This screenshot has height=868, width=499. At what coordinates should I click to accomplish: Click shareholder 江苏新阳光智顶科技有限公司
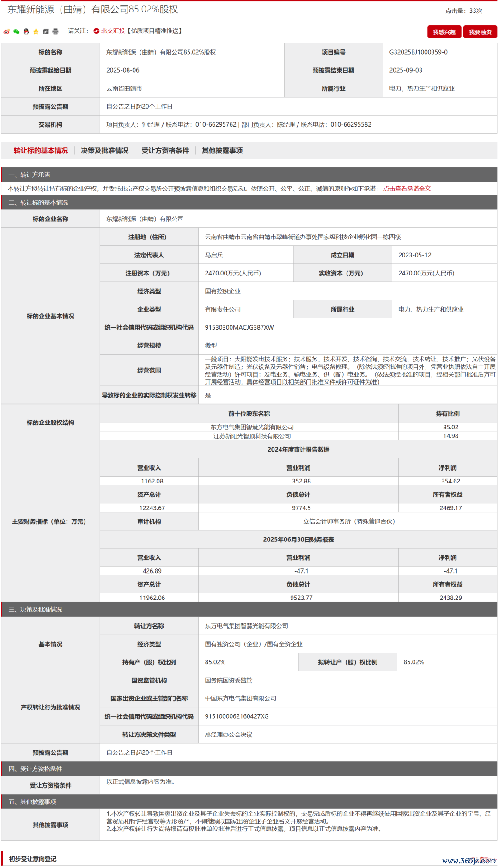pyautogui.click(x=252, y=436)
